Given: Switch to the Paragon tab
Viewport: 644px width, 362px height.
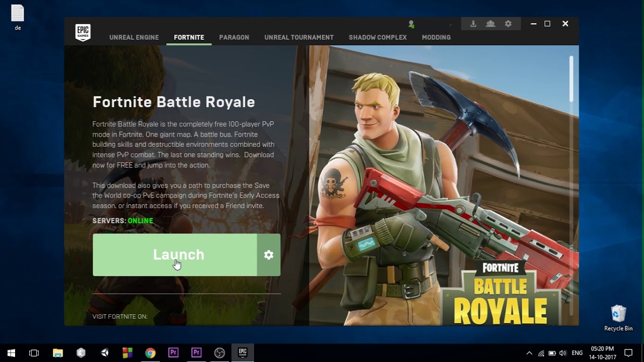Looking at the screenshot, I should click(234, 37).
